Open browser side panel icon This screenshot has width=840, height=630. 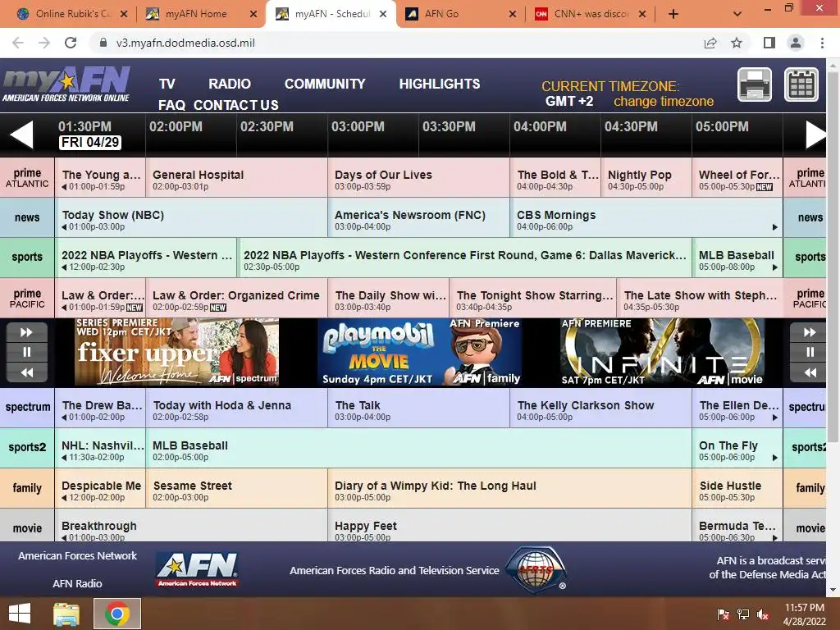(769, 43)
